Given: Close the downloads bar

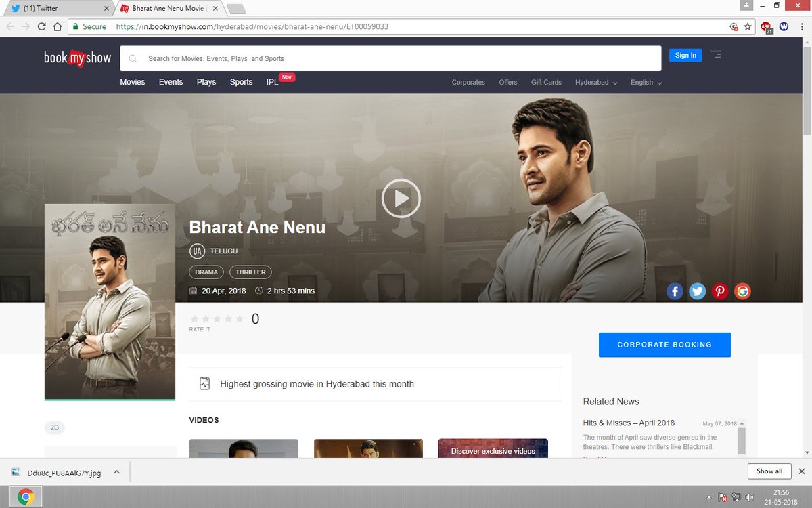Looking at the screenshot, I should coord(802,471).
